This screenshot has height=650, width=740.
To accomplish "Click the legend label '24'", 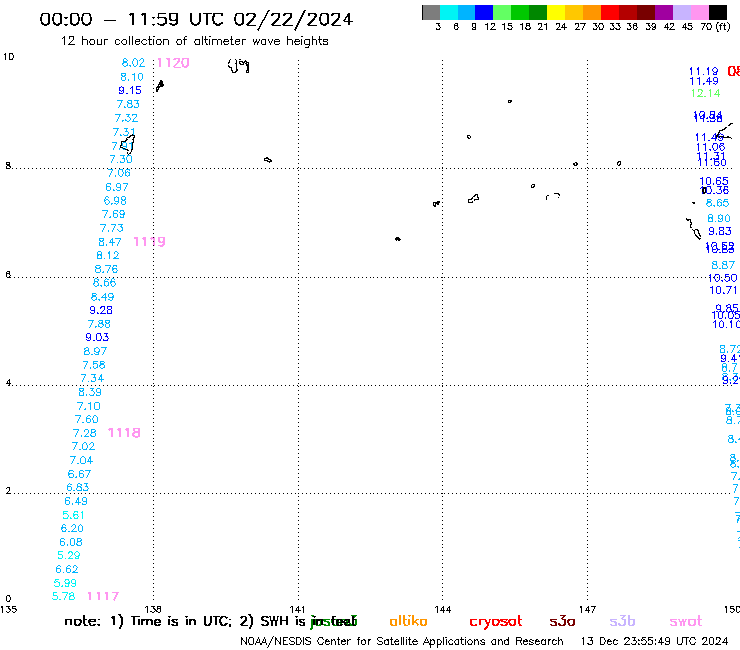I will point(561,26).
